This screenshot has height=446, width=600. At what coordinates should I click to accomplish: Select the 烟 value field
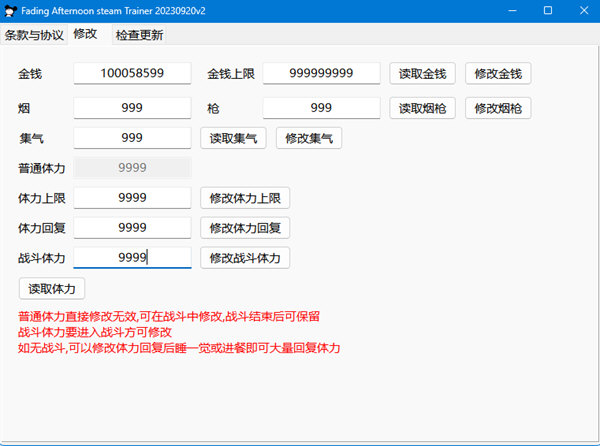click(132, 108)
